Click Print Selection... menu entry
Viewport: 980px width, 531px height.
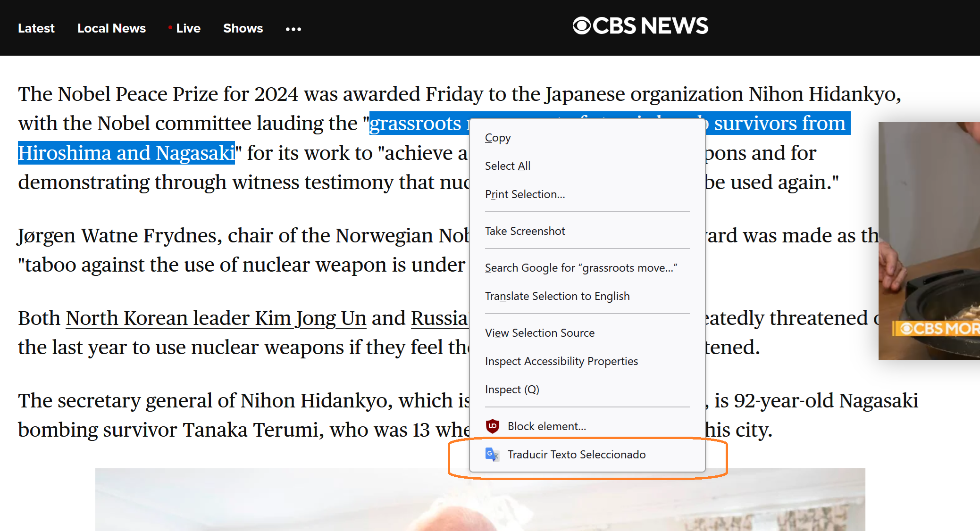coord(587,194)
